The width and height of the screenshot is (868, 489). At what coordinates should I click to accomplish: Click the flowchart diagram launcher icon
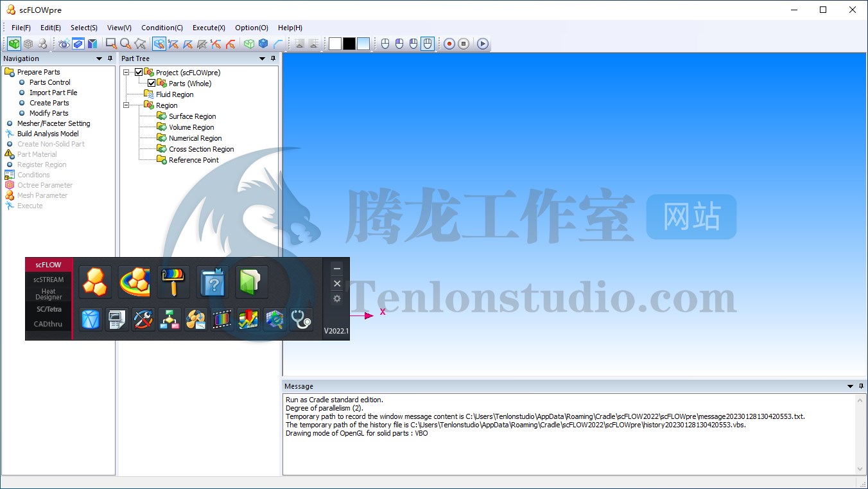(170, 319)
